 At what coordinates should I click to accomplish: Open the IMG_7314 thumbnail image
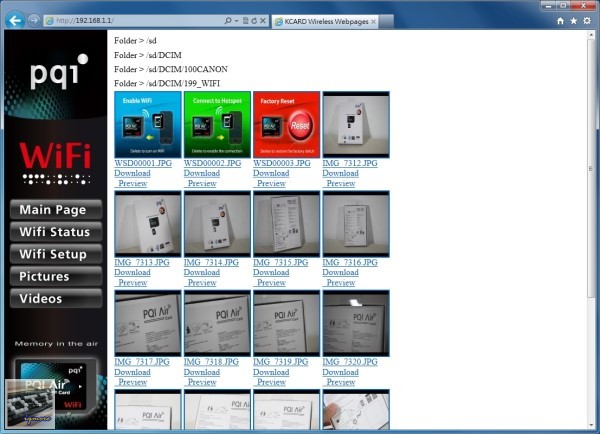[217, 224]
